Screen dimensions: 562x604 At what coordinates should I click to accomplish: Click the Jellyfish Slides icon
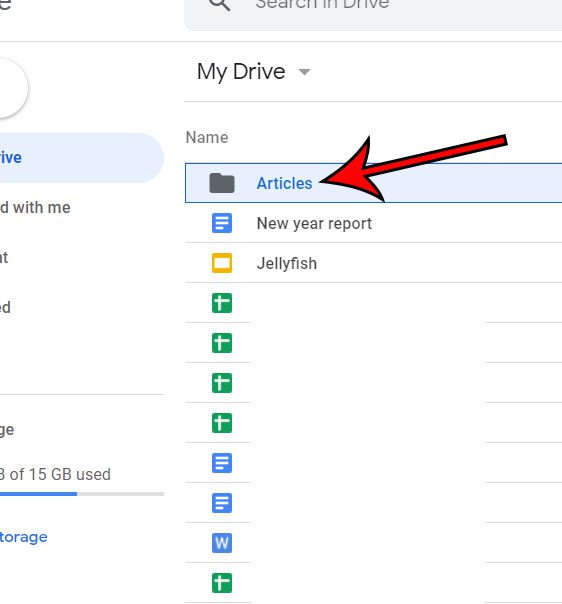pyautogui.click(x=222, y=263)
